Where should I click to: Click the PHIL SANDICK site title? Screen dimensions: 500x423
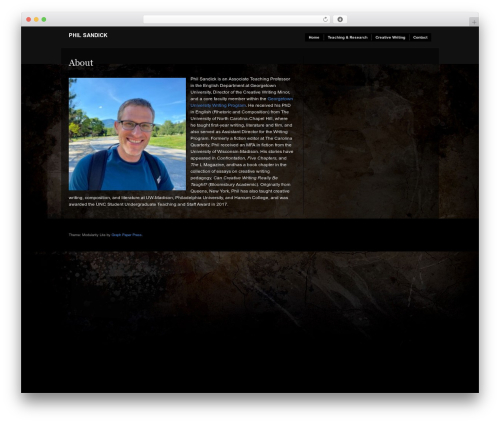(88, 35)
